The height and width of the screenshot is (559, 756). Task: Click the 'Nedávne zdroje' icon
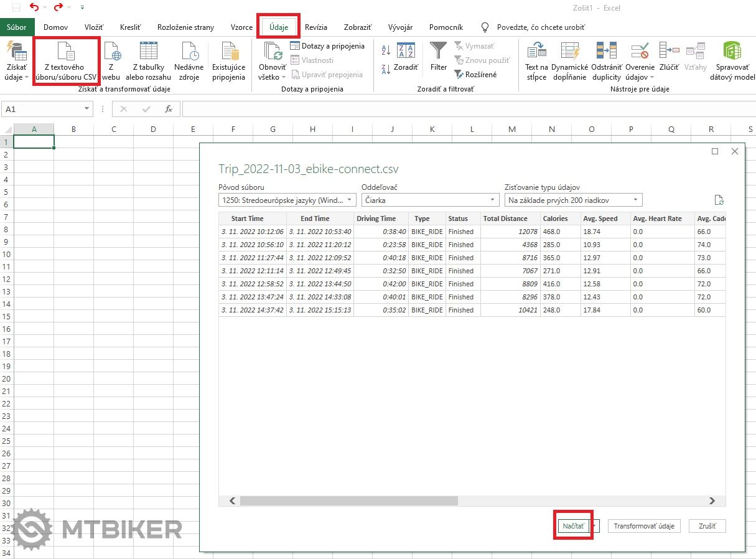[x=187, y=52]
